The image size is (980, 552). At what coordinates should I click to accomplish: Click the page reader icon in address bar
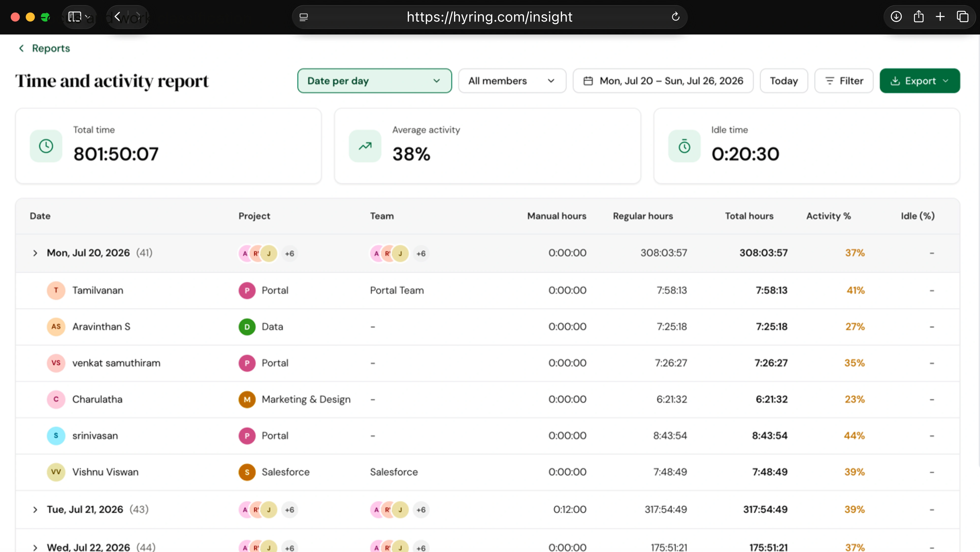[x=304, y=17]
